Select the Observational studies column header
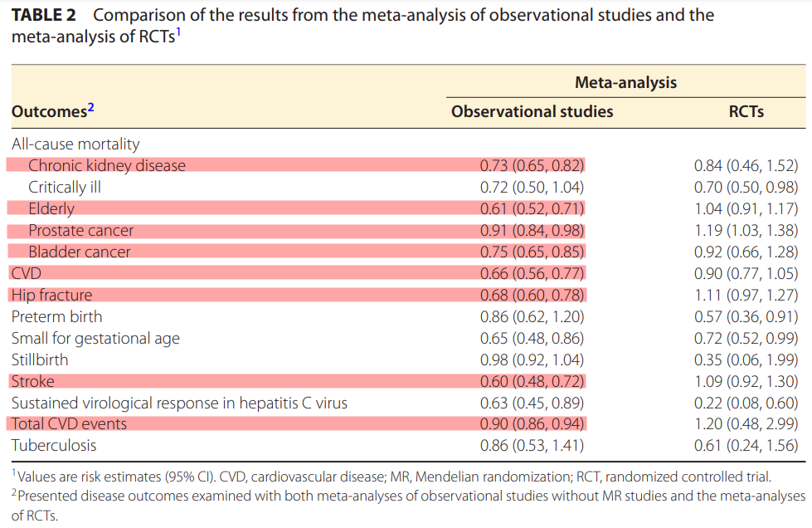812x528 pixels. [x=532, y=111]
